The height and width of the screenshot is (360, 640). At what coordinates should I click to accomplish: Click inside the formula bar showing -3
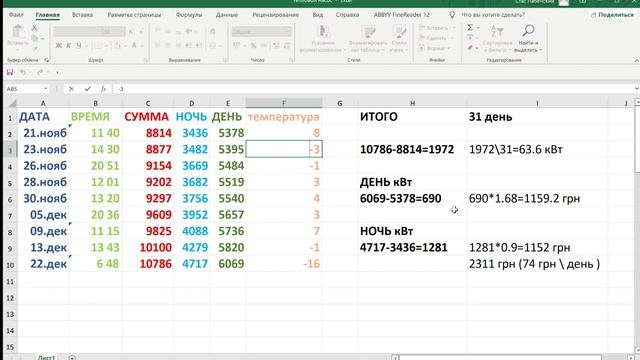(371, 89)
